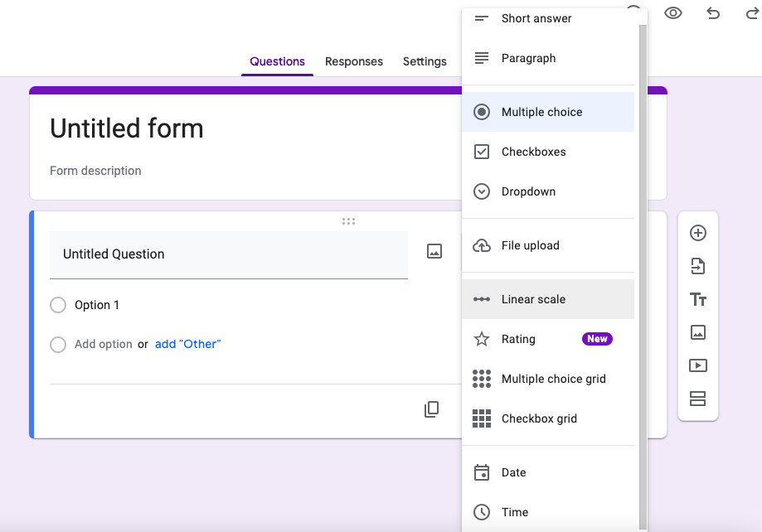The image size is (762, 532).
Task: Click the Add section icon
Action: pyautogui.click(x=698, y=399)
